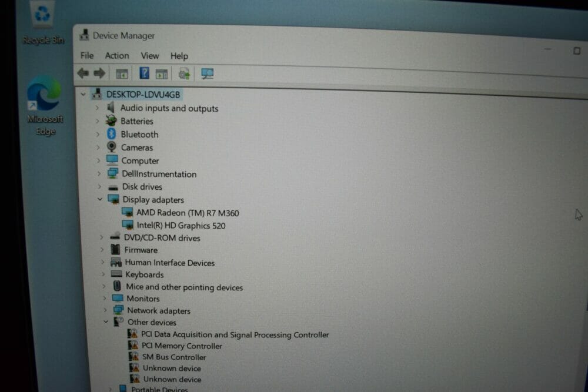This screenshot has height=392, width=588.
Task: Click the Show/Hide Action Pane icon
Action: point(162,74)
